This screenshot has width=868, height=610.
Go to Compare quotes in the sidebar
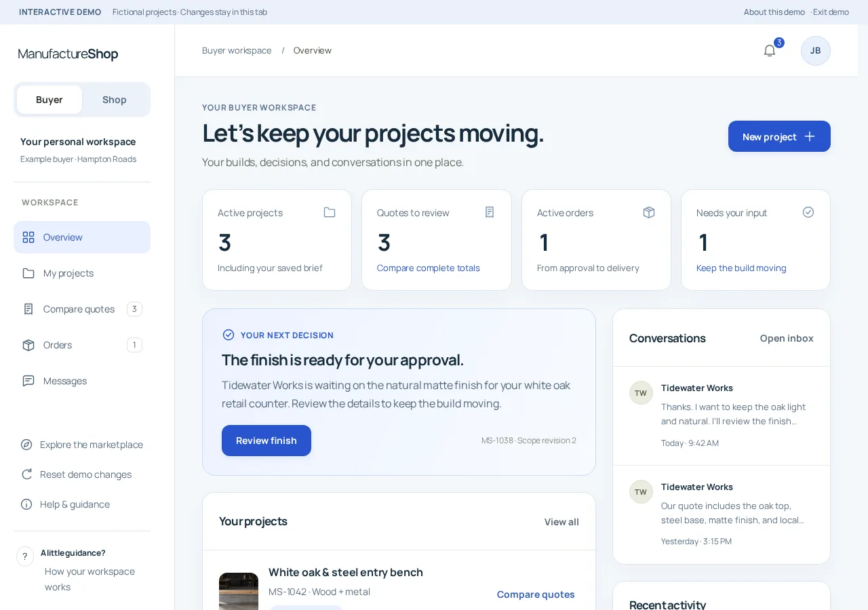[x=82, y=309]
